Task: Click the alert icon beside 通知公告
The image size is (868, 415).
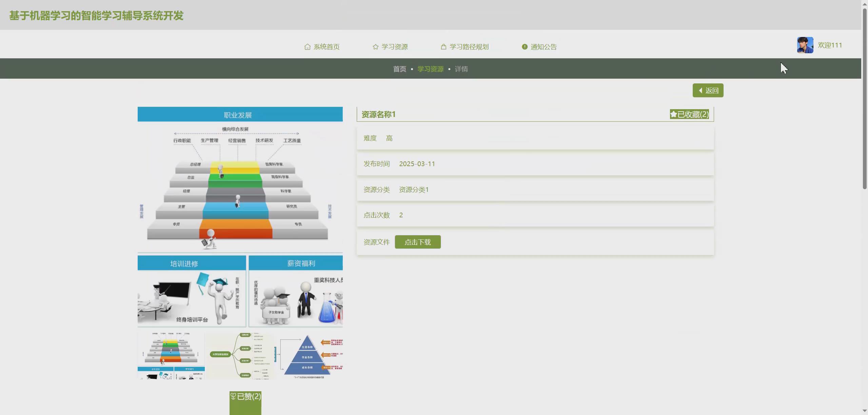Action: tap(525, 47)
